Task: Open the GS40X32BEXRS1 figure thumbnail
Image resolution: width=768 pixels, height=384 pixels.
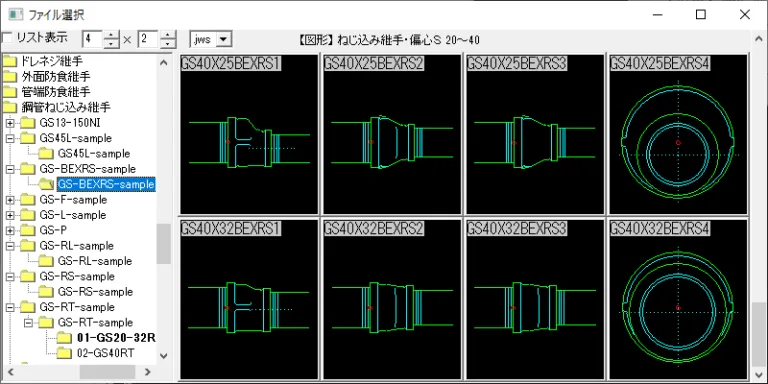Action: point(249,299)
